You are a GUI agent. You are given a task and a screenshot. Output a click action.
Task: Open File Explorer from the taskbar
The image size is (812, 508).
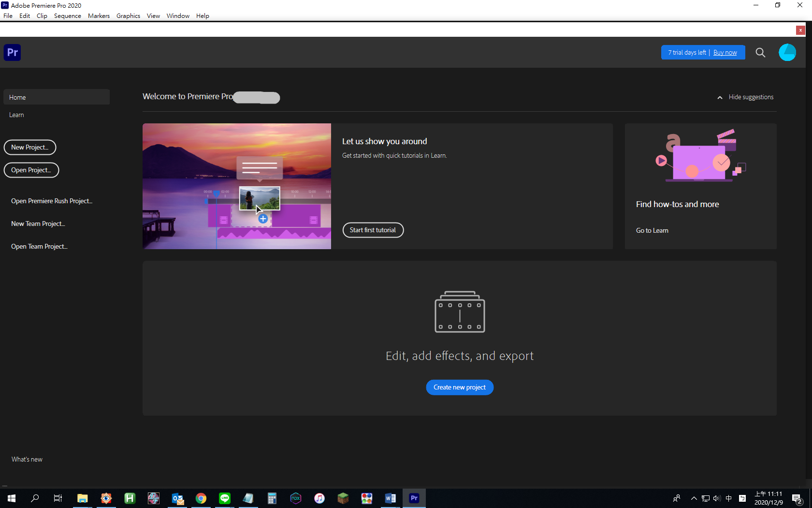pyautogui.click(x=83, y=498)
